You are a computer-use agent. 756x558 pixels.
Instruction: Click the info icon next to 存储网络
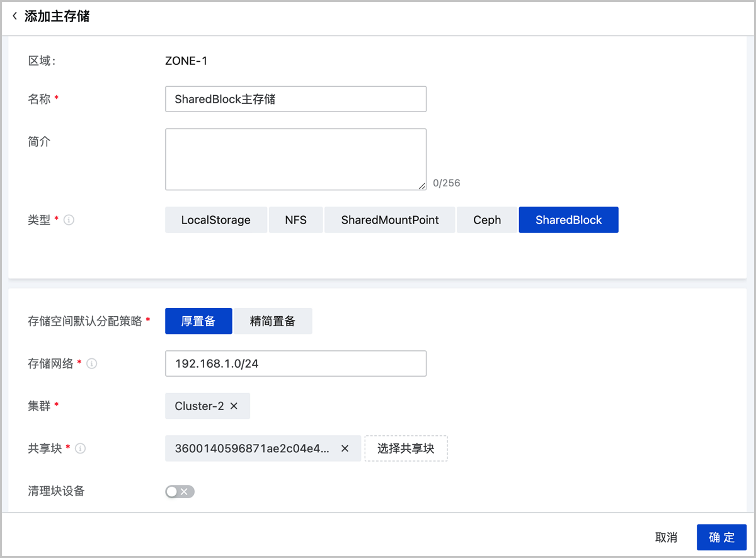pyautogui.click(x=92, y=363)
